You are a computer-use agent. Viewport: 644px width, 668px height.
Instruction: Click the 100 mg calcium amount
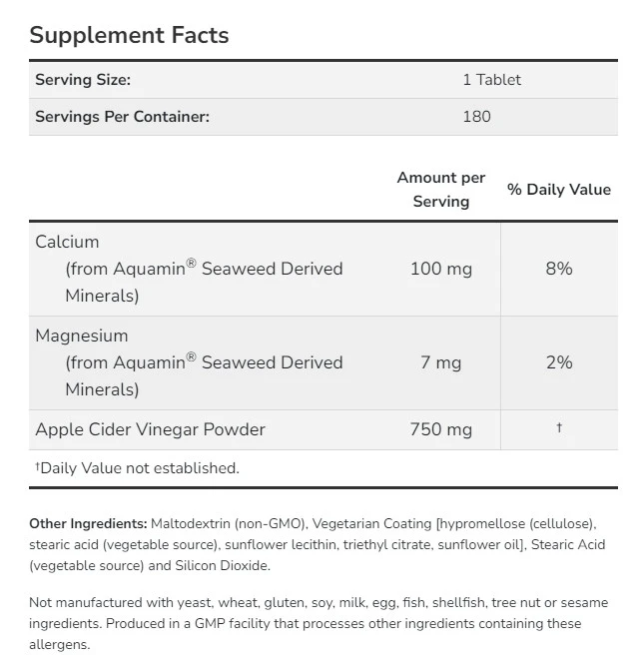[441, 269]
